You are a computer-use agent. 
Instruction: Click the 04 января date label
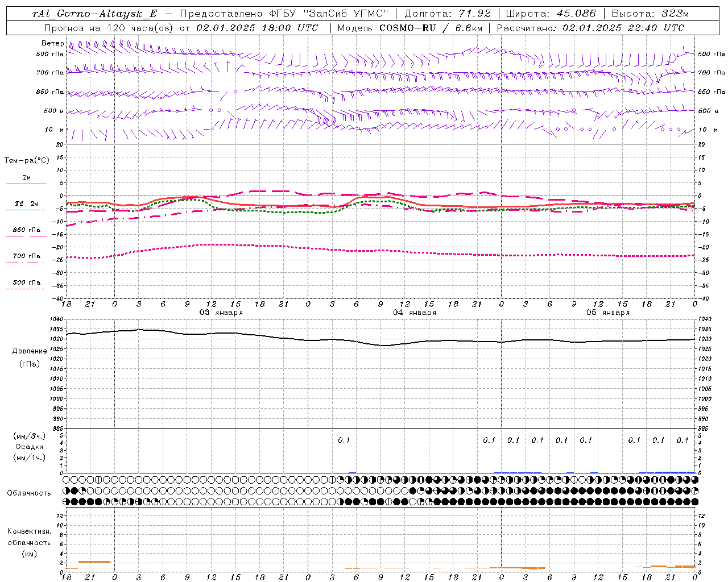(415, 313)
